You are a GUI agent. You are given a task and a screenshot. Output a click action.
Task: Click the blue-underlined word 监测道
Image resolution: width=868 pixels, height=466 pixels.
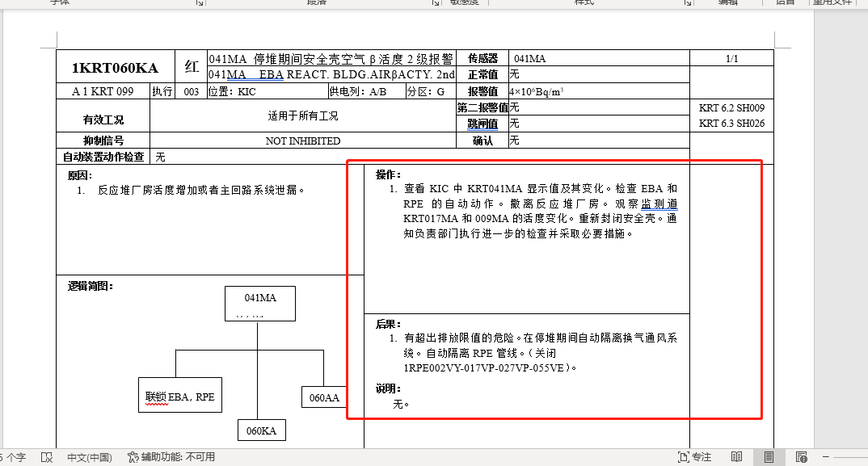(659, 204)
